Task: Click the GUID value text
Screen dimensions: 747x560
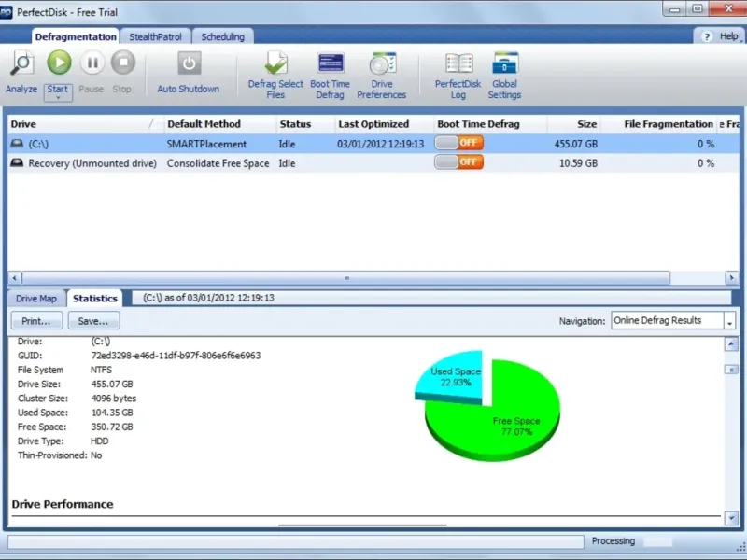Action: coord(176,356)
